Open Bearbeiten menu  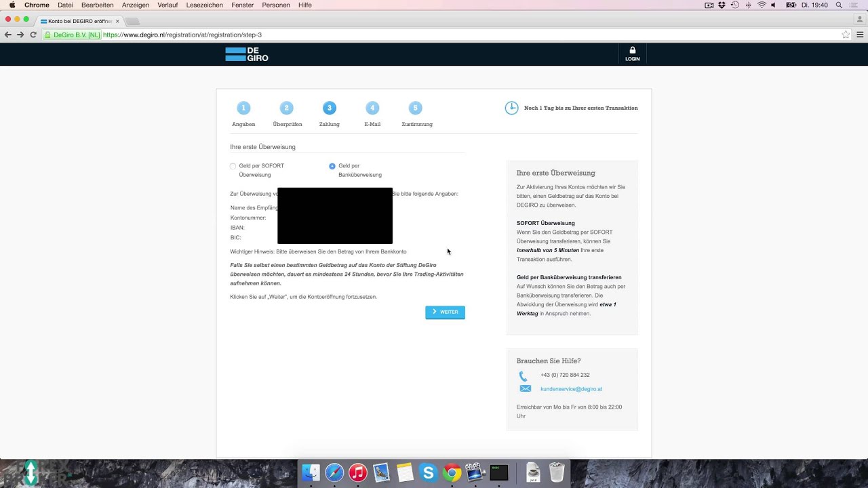tap(98, 5)
